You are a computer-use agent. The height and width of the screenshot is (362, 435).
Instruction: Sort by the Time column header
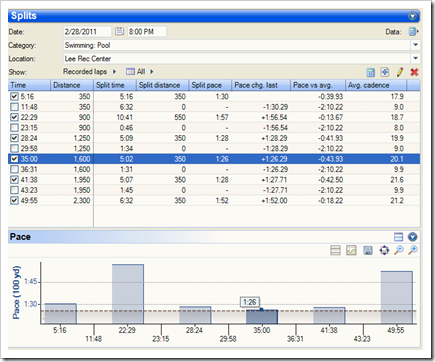point(29,85)
